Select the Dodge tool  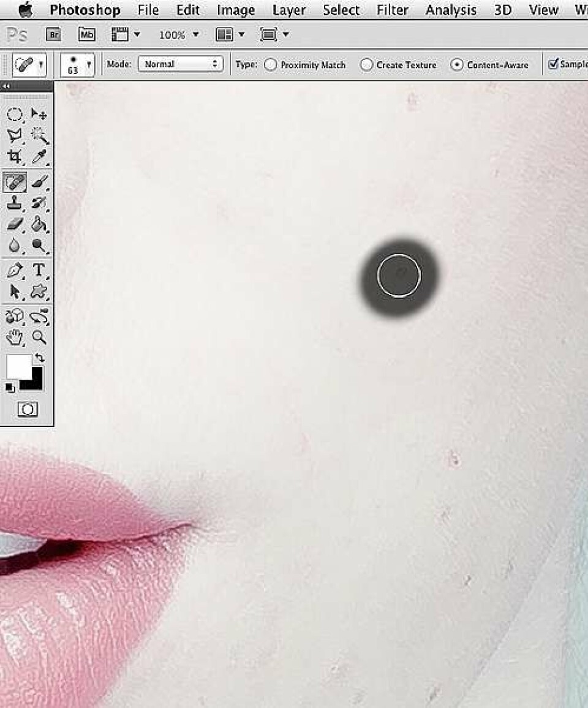(39, 245)
